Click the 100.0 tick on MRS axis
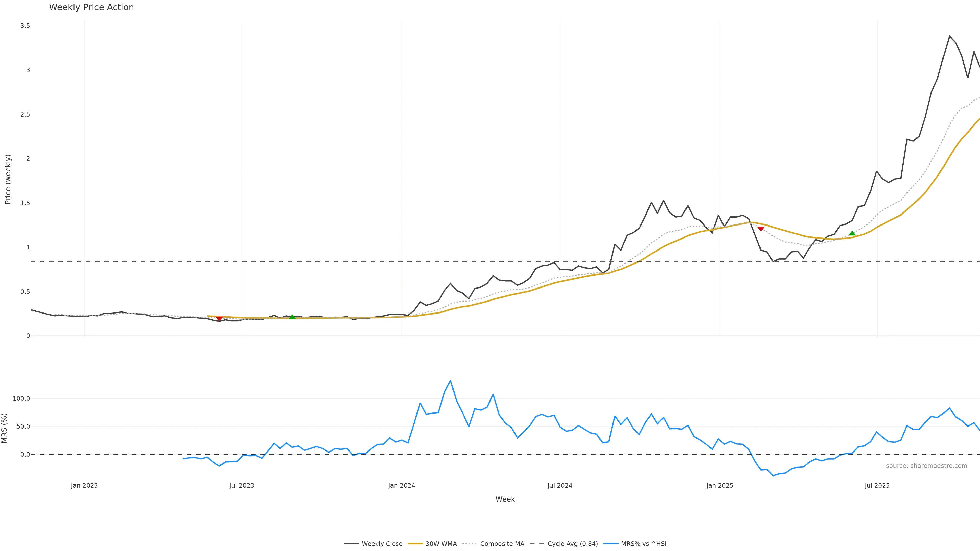The image size is (980, 551). click(x=21, y=398)
